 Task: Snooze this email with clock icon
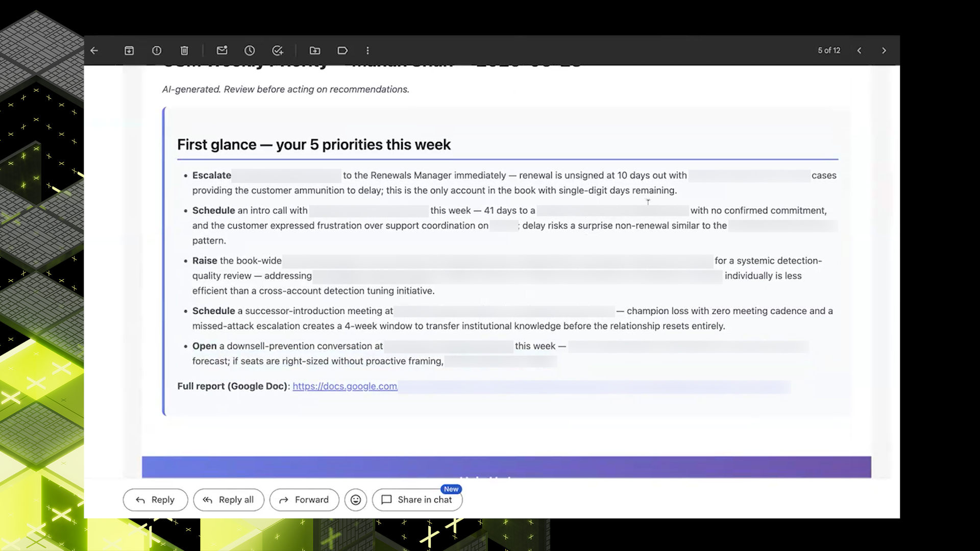pos(250,51)
